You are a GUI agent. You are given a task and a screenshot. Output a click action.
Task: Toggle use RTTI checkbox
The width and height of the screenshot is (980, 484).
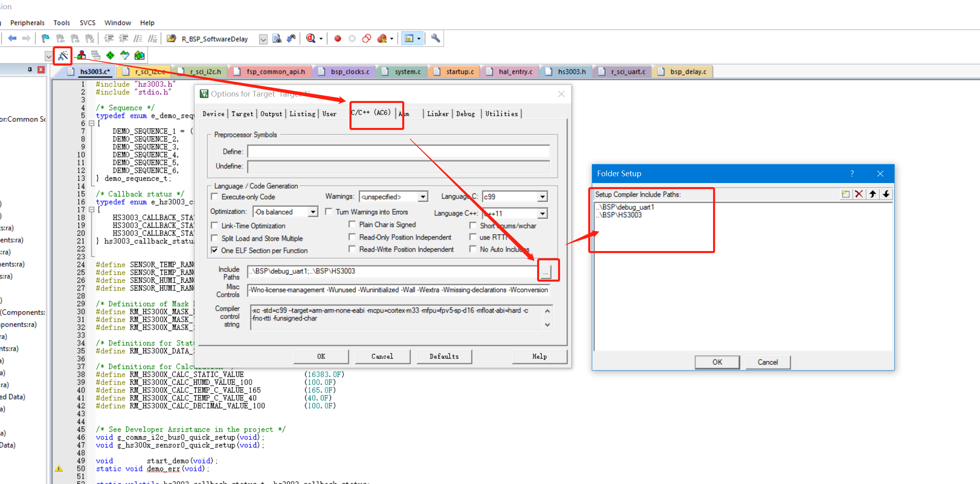[x=473, y=237]
